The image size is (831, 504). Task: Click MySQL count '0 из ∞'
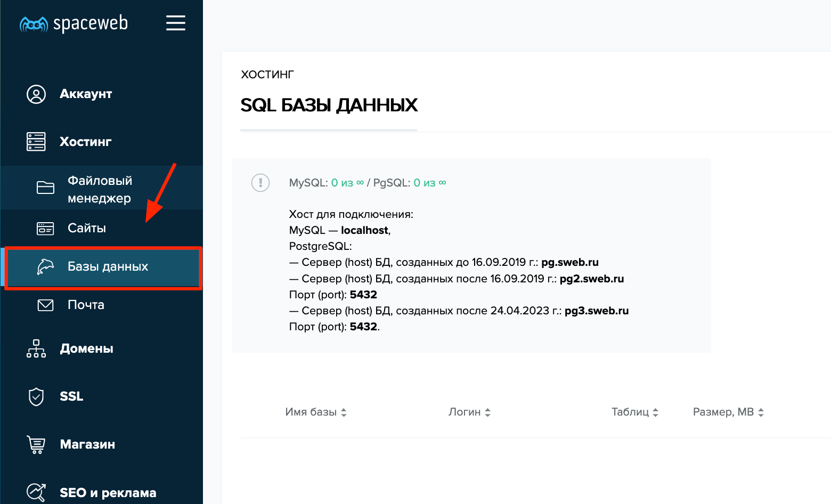tap(347, 183)
